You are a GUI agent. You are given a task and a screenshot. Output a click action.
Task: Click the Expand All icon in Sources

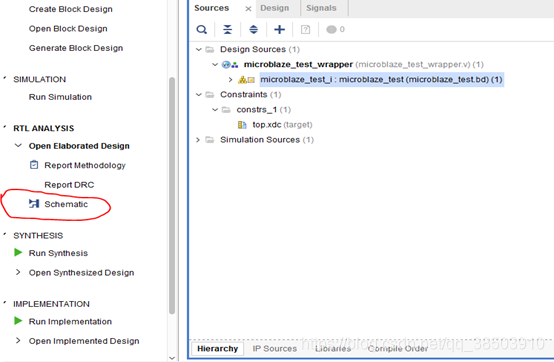(253, 29)
